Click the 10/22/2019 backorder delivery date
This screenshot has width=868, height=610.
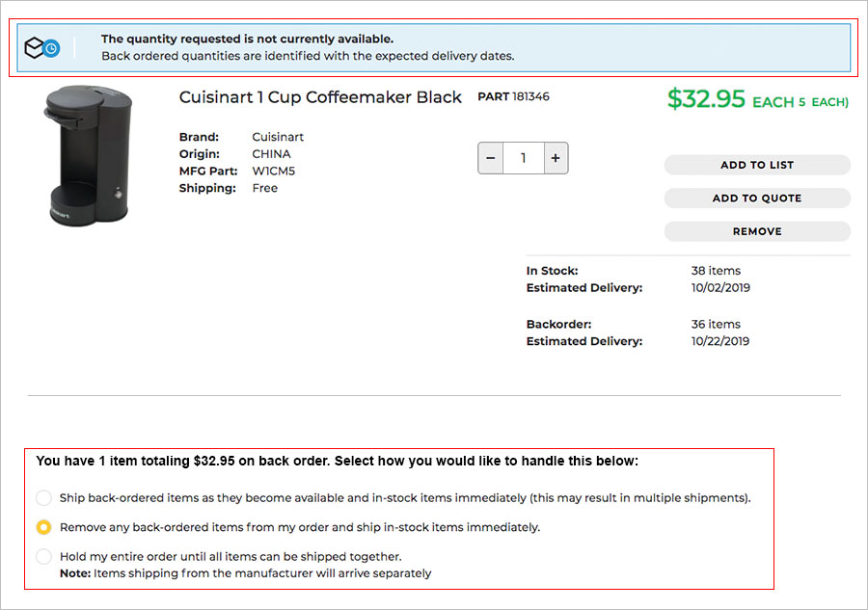click(x=720, y=341)
